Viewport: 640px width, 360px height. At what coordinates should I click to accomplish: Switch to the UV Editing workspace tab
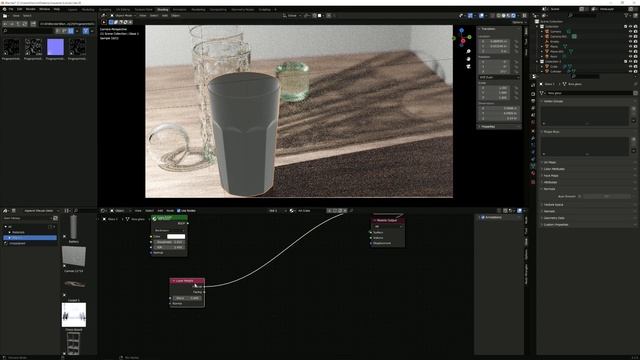122,9
